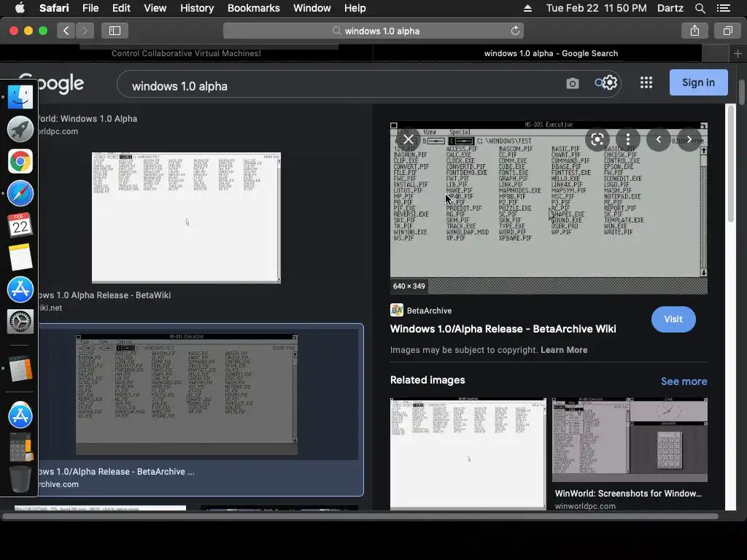747x560 pixels.
Task: Click the large MS-DOS Executive preview image
Action: (549, 209)
